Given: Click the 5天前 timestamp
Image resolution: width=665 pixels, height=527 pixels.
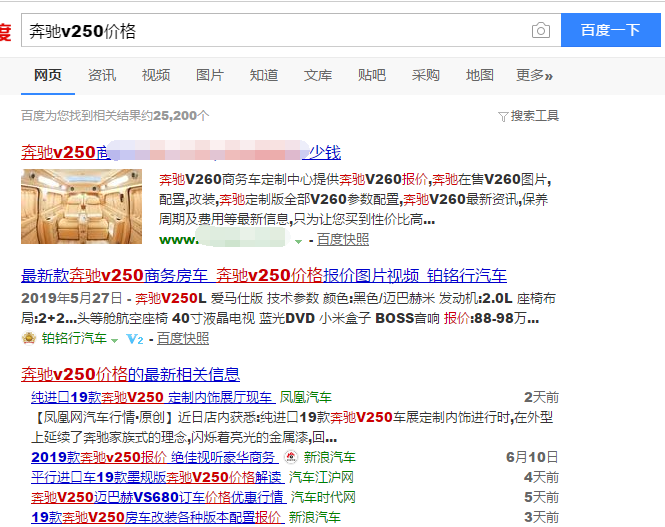Looking at the screenshot, I should point(542,497).
